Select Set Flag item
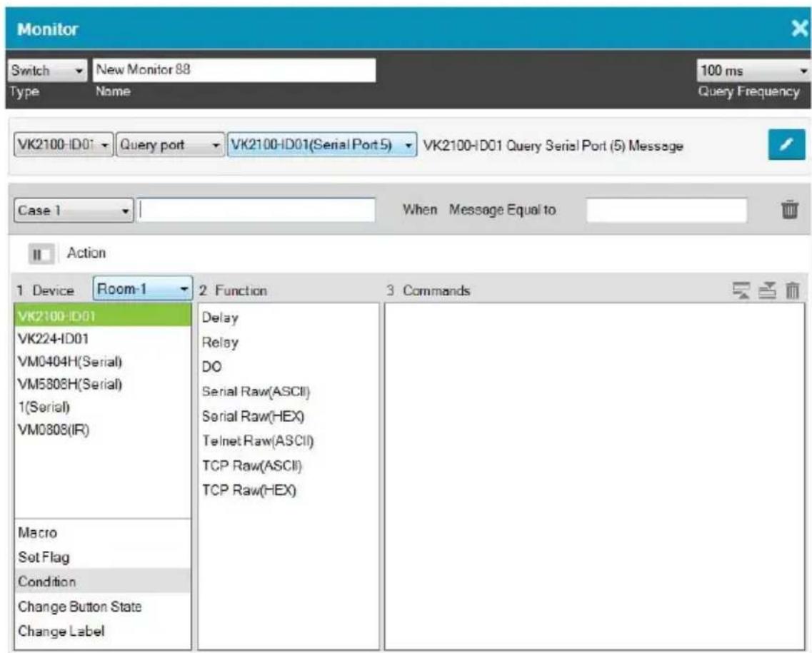The width and height of the screenshot is (812, 653). [x=103, y=557]
